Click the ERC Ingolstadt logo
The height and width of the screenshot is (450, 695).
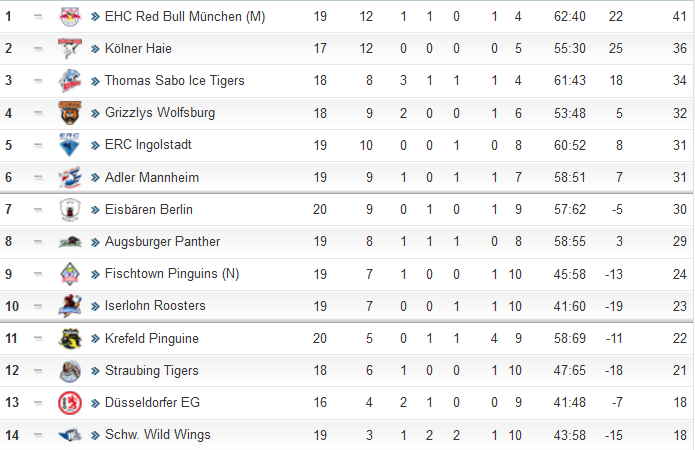pos(70,145)
